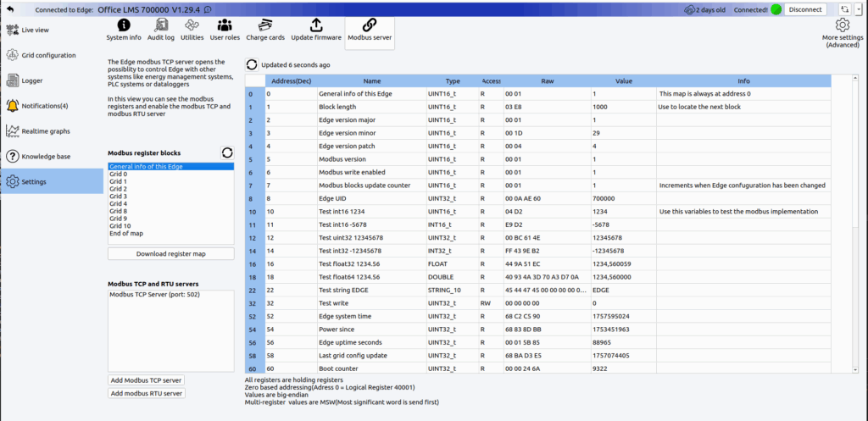The width and height of the screenshot is (868, 421).
Task: Click the Type column header
Action: point(453,80)
